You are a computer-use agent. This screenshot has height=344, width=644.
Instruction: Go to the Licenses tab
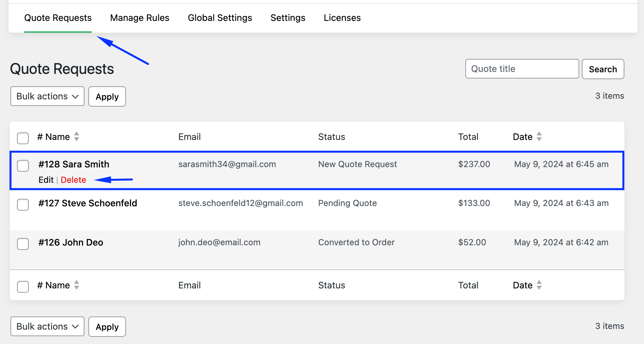pyautogui.click(x=342, y=18)
